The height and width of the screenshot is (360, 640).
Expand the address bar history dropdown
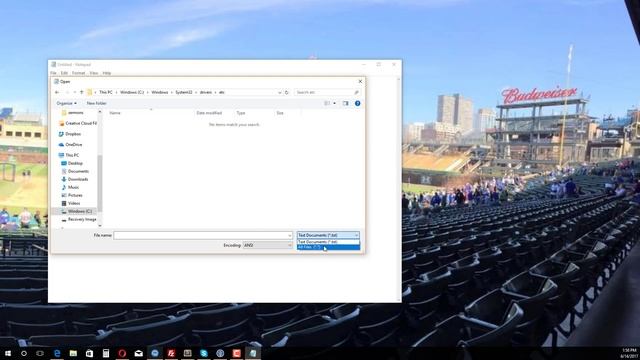coord(280,93)
